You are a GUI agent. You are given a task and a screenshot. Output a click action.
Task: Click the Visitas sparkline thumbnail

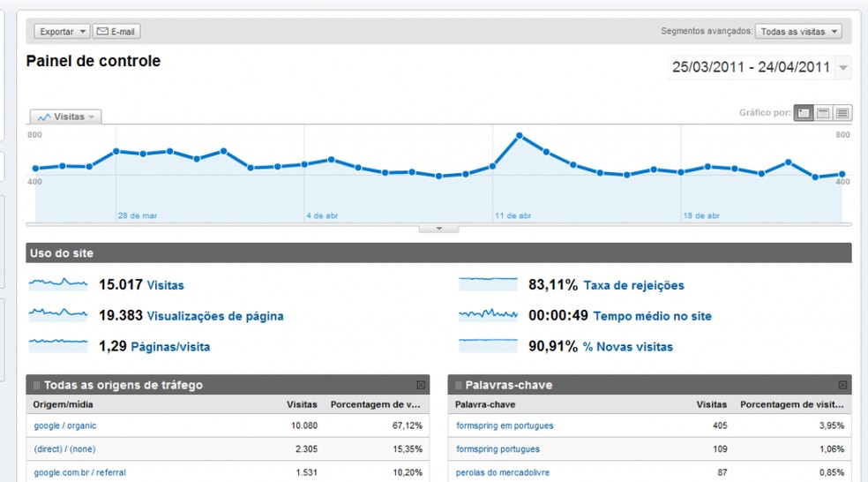point(58,284)
